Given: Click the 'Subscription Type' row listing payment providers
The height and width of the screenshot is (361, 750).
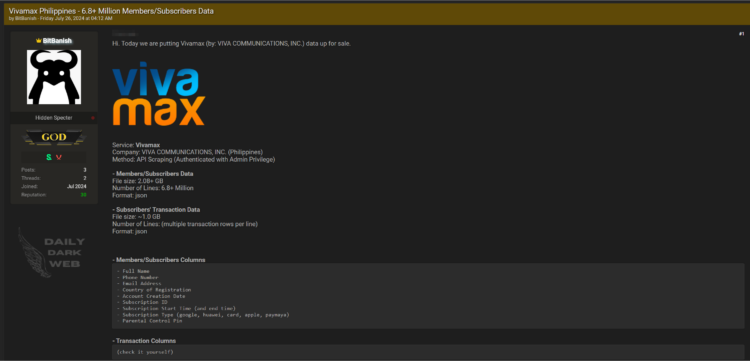Looking at the screenshot, I should 203,315.
